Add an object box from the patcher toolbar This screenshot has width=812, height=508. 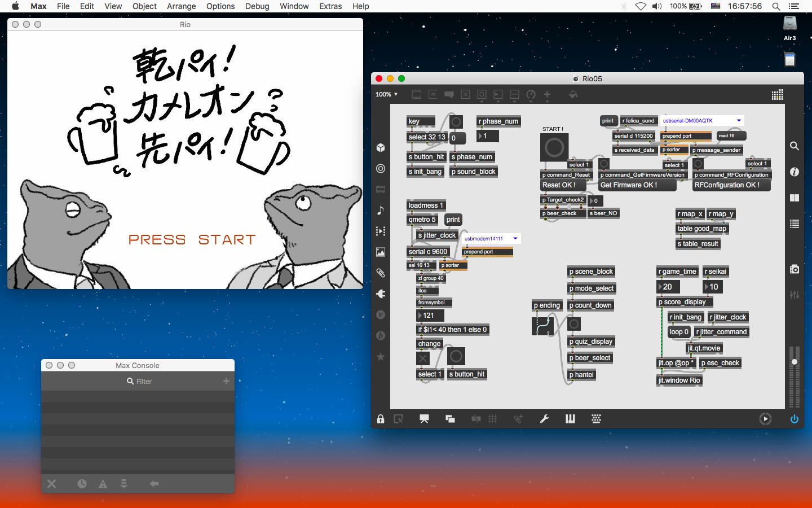pos(416,94)
